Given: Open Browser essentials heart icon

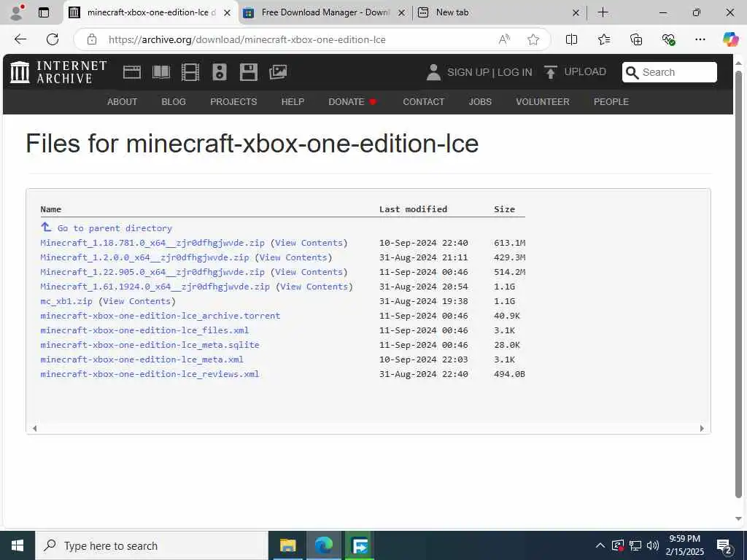Looking at the screenshot, I should 668,39.
